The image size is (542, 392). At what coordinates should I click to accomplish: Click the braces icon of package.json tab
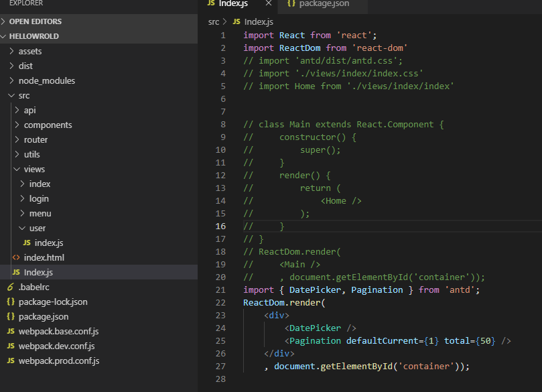pos(291,3)
